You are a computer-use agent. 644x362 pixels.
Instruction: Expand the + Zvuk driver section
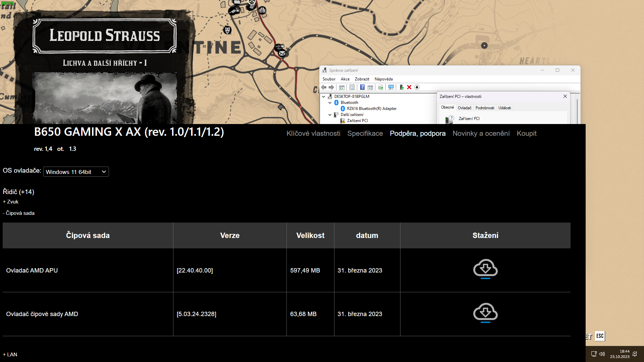pos(11,202)
